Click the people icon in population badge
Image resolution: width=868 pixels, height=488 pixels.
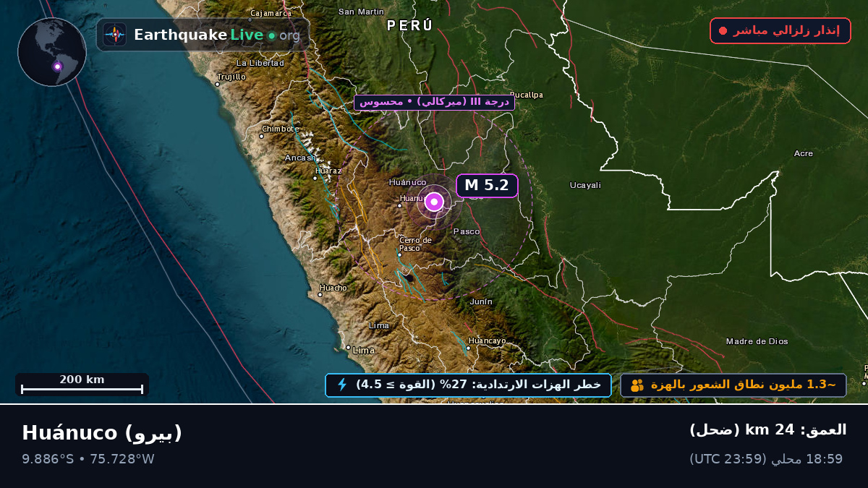(x=637, y=385)
